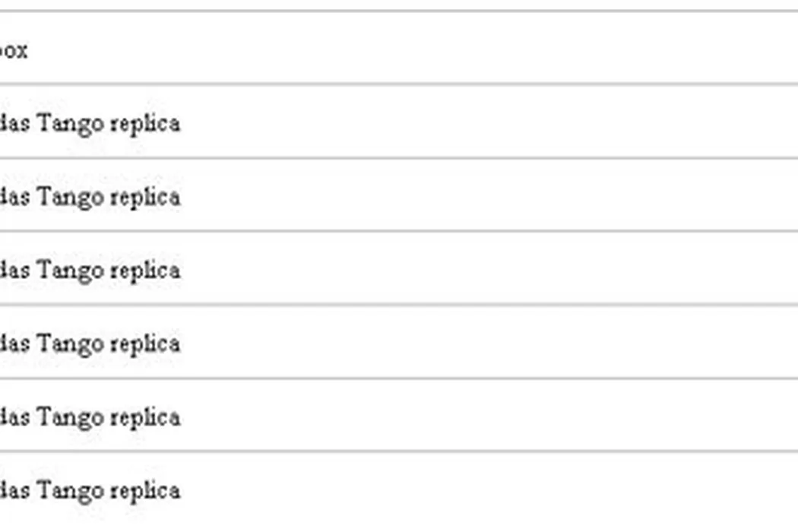Select the fifth "Tango replica" row entry
Screen dimensions: 798x532
90,417
